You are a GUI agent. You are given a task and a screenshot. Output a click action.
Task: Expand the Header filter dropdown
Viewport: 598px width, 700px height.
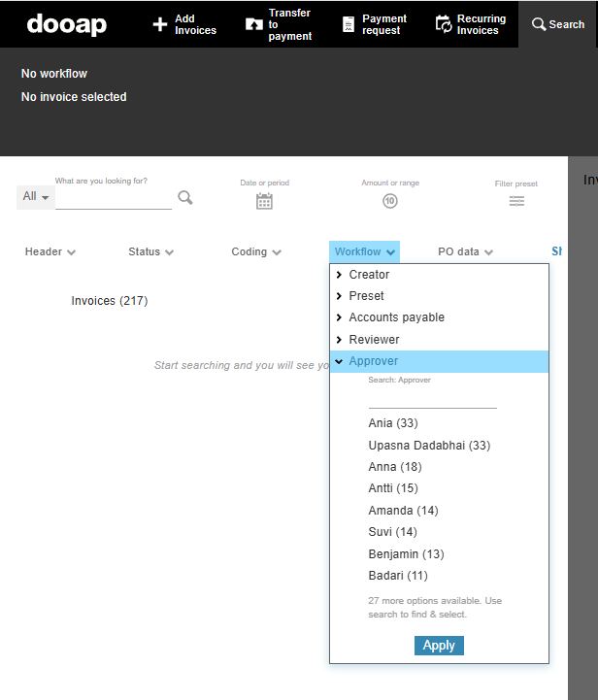coord(50,251)
